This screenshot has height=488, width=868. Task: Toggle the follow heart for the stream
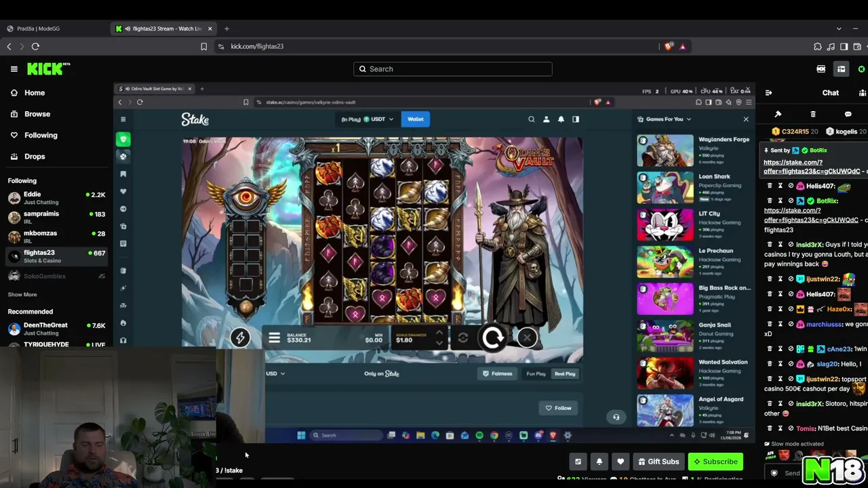pyautogui.click(x=620, y=462)
